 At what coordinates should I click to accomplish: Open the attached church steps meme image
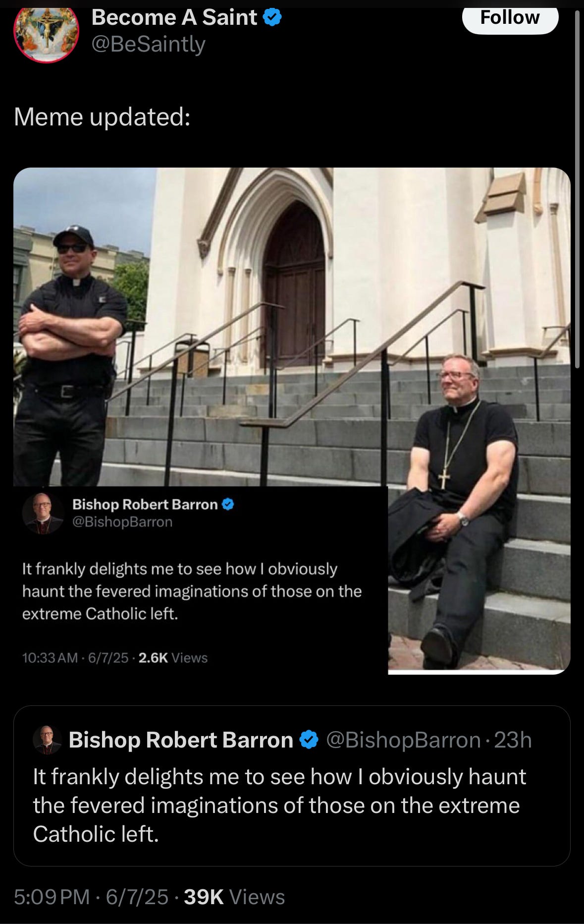coord(292,421)
